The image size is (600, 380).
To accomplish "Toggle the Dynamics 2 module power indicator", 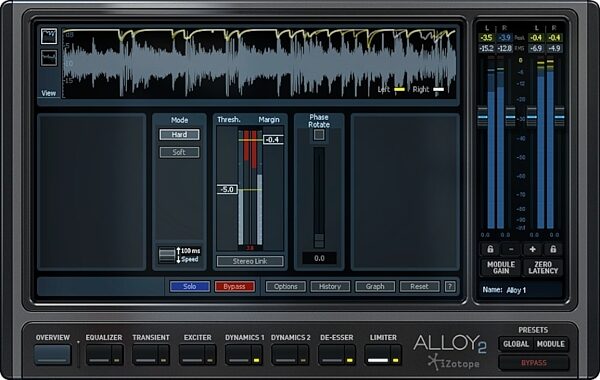I will click(x=303, y=360).
